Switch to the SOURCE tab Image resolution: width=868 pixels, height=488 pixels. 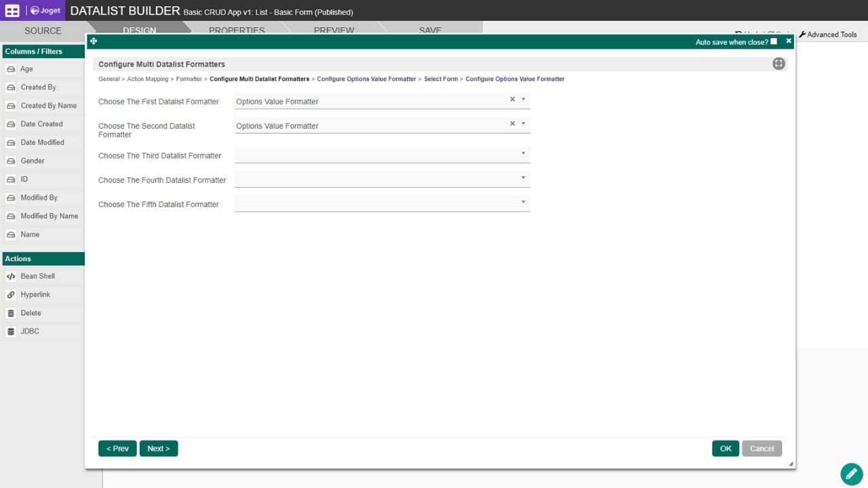[43, 30]
